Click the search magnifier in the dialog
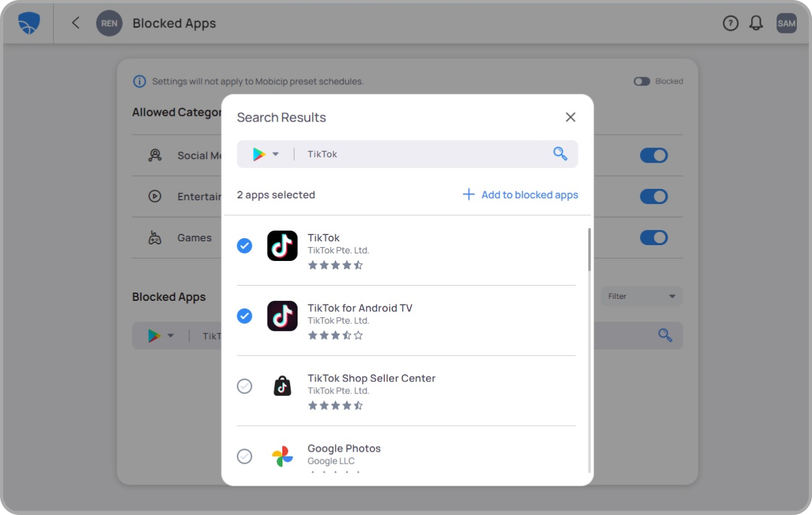812x515 pixels. [x=560, y=154]
